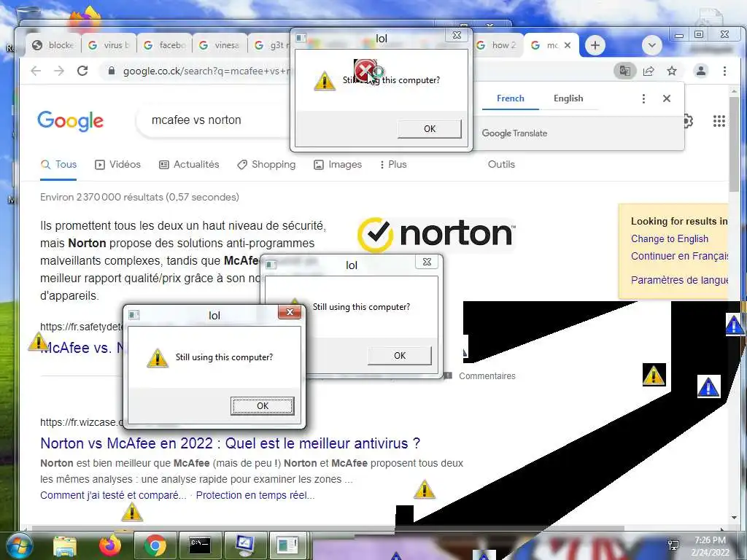The image size is (747, 560).
Task: Click OK in the front lol dialog
Action: 263,405
